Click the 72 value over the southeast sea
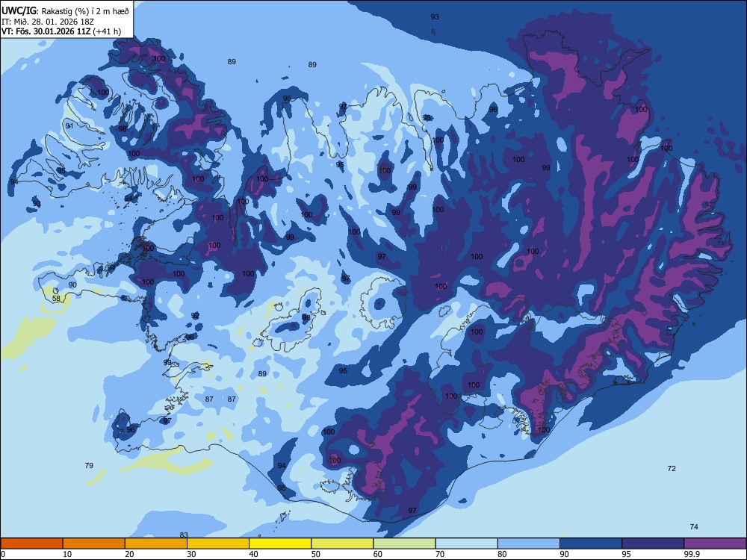This screenshot has width=747, height=560. point(672,469)
